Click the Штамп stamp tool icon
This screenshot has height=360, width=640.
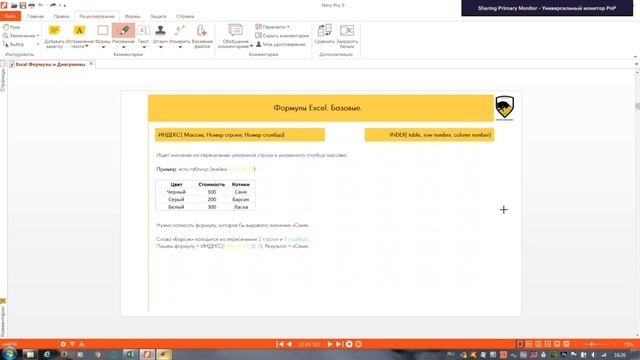point(160,30)
